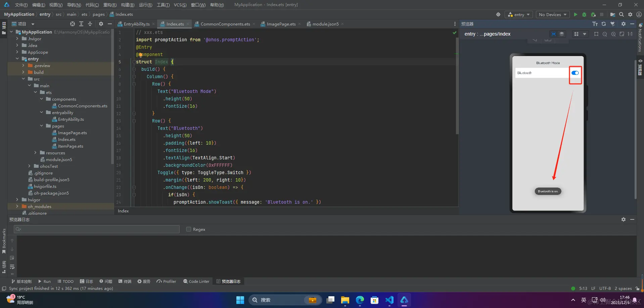Change previewer font size (Tt) icon
This screenshot has width=644, height=308.
[x=595, y=24]
